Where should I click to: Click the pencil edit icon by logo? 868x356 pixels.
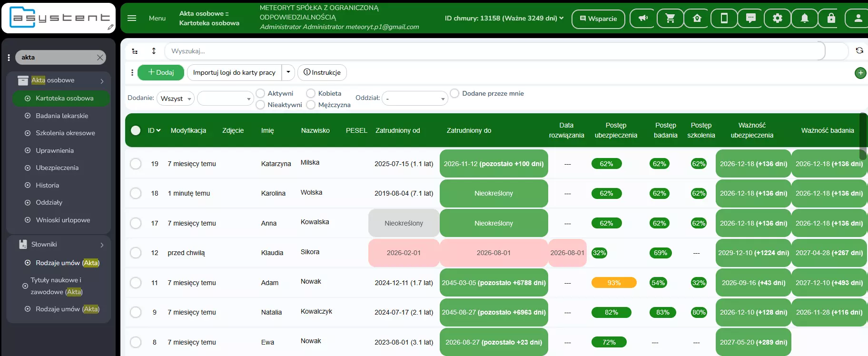point(110,28)
